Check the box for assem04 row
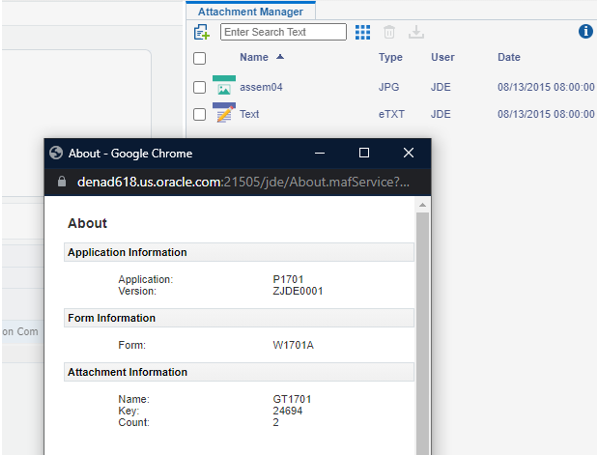This screenshot has height=471, width=609. pyautogui.click(x=199, y=87)
